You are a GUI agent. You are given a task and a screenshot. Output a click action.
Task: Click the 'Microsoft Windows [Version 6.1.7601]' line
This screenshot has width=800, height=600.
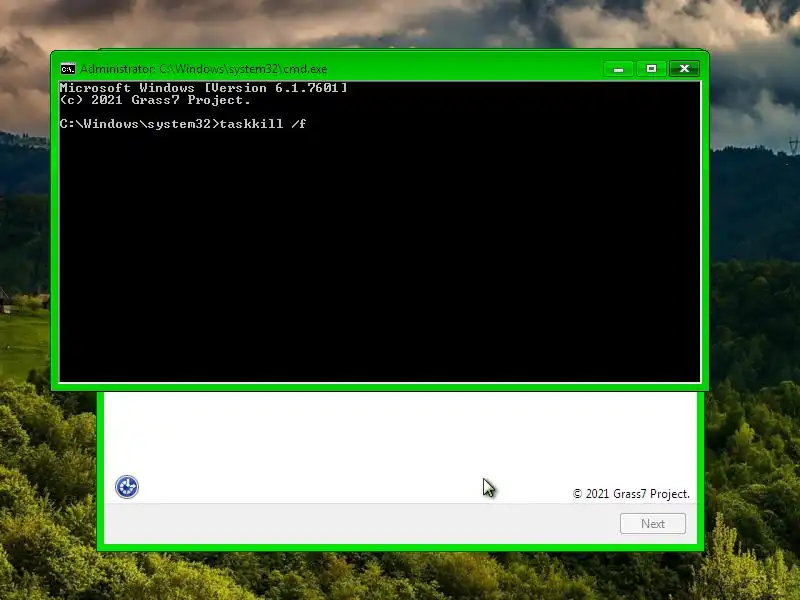(x=204, y=88)
